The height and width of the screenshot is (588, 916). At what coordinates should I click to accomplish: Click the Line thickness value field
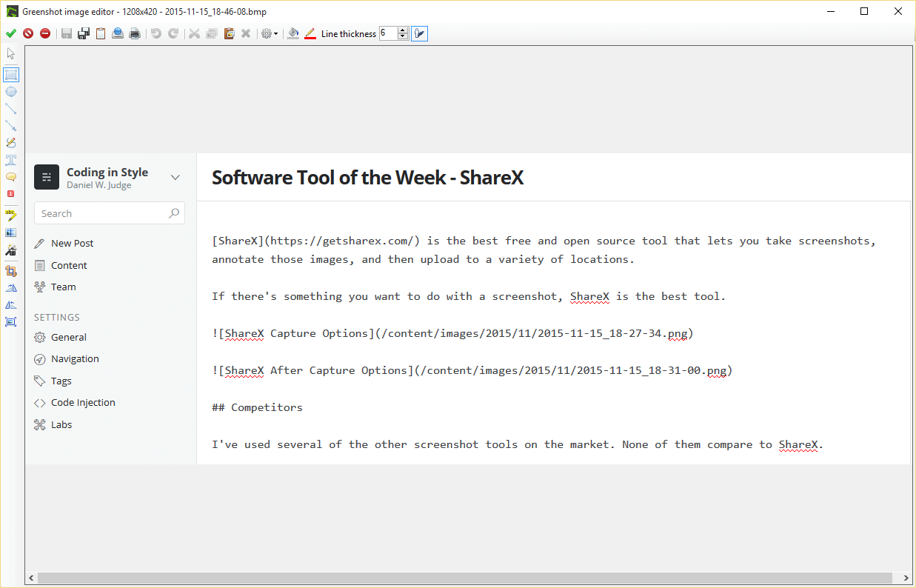388,33
